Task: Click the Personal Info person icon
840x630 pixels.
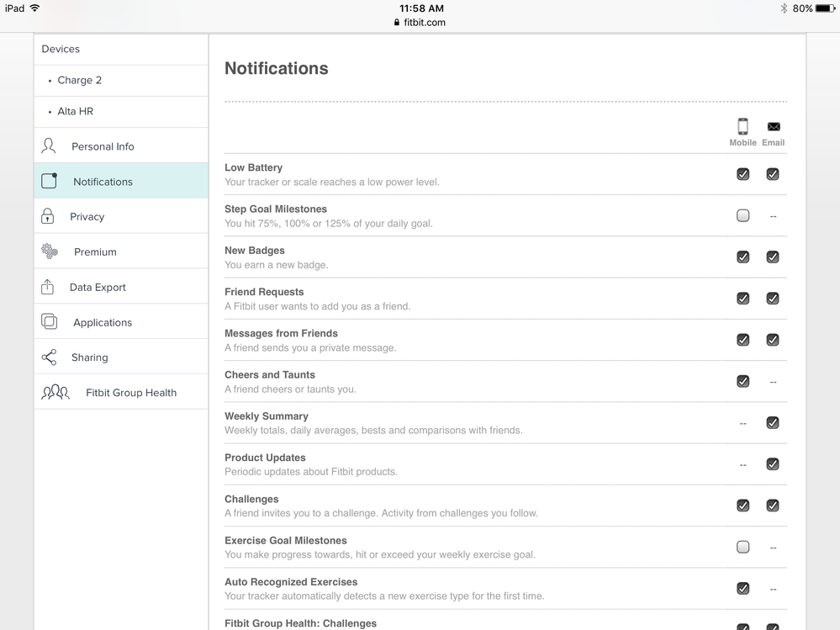Action: (49, 146)
